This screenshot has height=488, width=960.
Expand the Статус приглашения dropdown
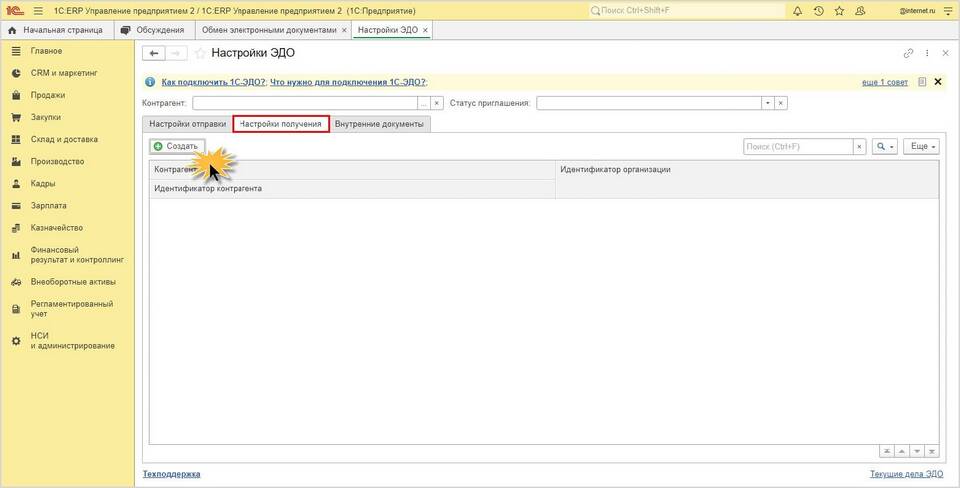click(768, 103)
